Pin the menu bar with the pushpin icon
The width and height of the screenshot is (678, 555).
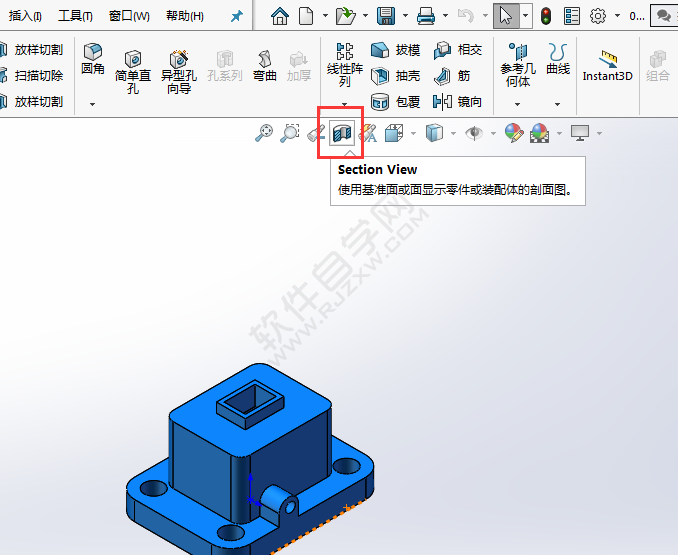click(237, 16)
